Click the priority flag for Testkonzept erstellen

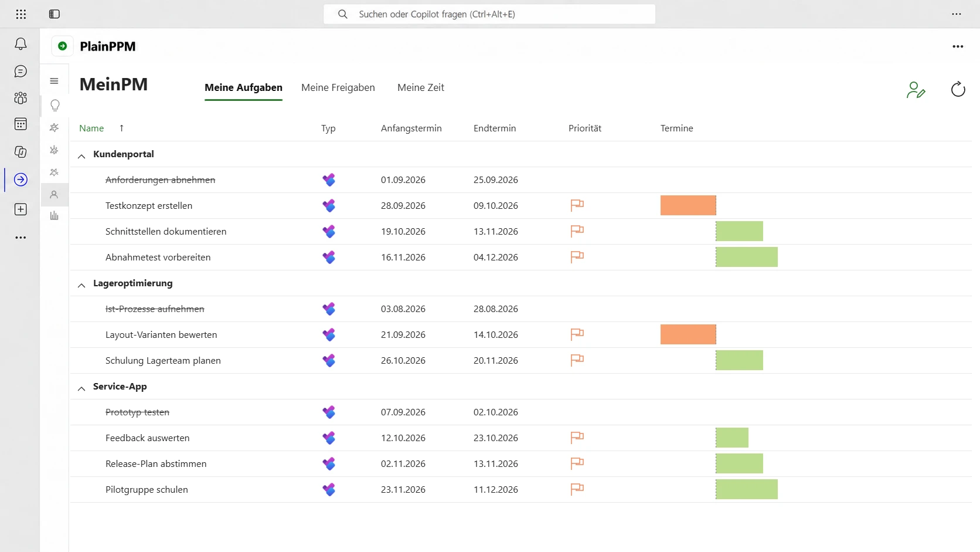pyautogui.click(x=577, y=205)
